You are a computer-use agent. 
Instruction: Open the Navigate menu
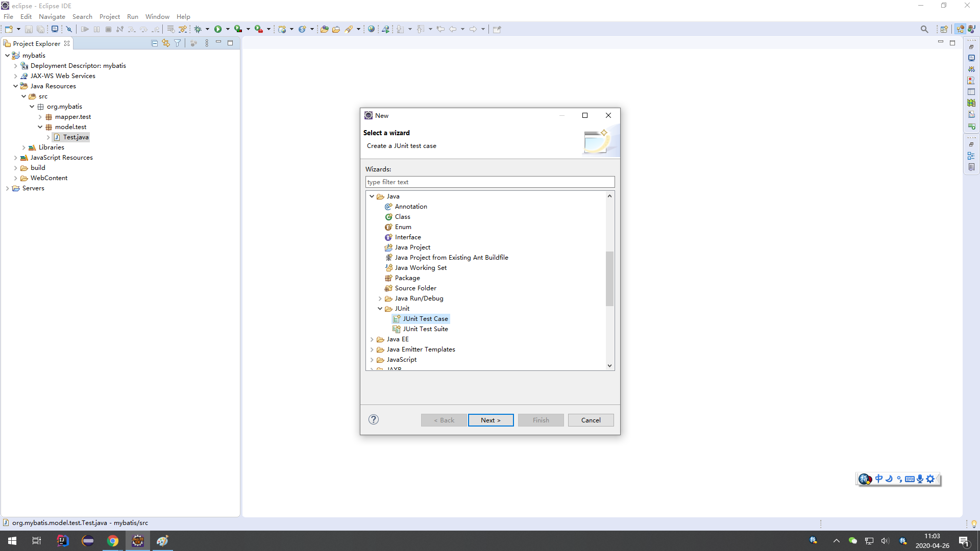(x=52, y=16)
